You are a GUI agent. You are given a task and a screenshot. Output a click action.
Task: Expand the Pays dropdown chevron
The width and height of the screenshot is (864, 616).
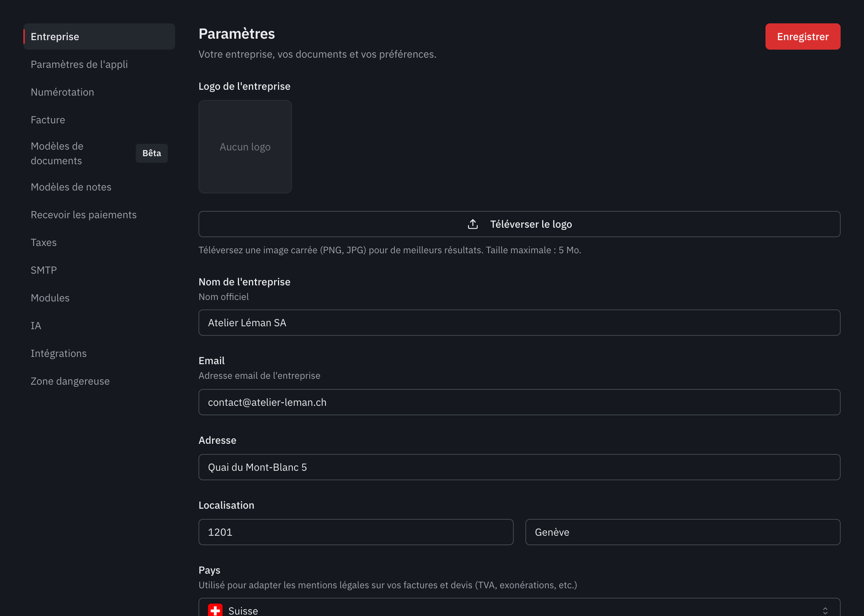pyautogui.click(x=825, y=611)
